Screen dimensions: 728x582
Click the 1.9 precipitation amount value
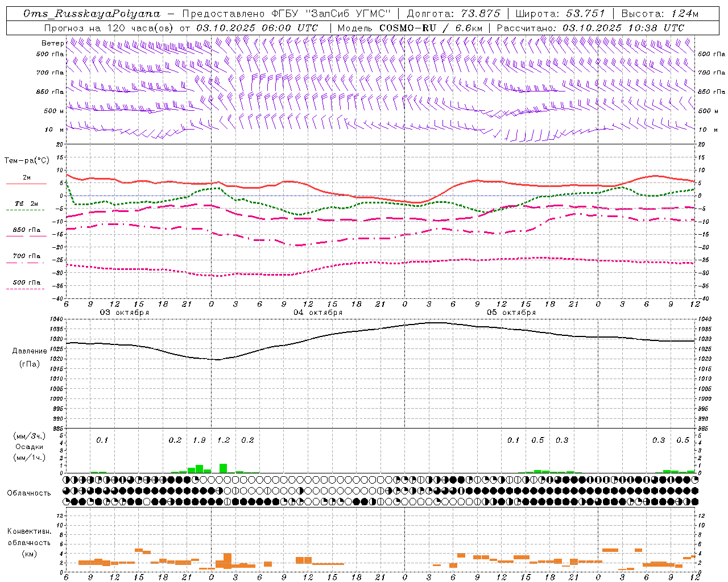[x=199, y=440]
